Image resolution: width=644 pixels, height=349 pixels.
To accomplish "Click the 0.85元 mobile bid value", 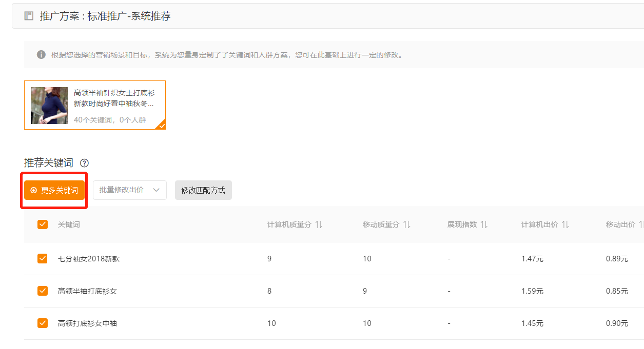I will tap(617, 291).
